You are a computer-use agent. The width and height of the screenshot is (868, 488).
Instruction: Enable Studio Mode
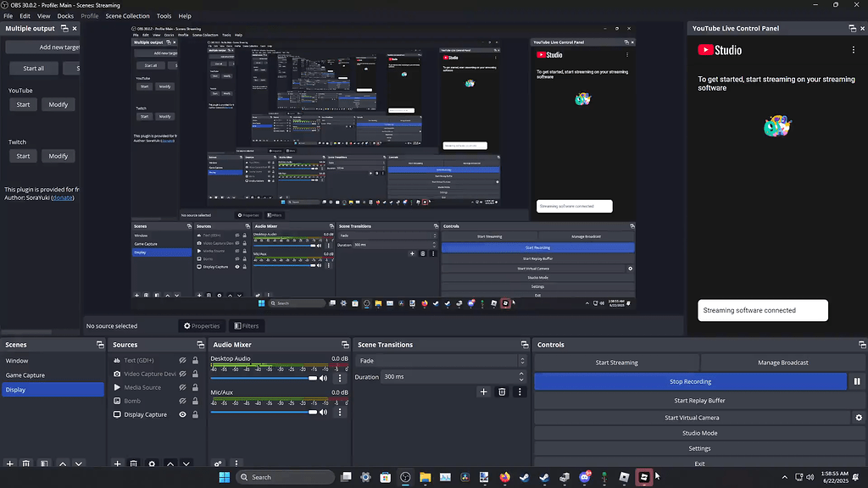pos(700,433)
